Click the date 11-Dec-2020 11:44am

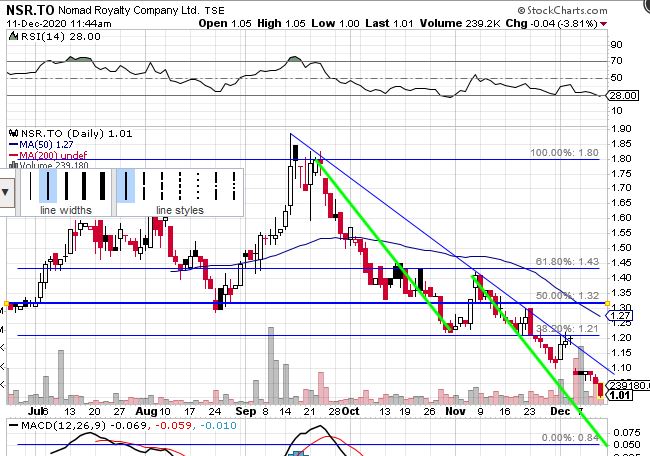pyautogui.click(x=59, y=24)
